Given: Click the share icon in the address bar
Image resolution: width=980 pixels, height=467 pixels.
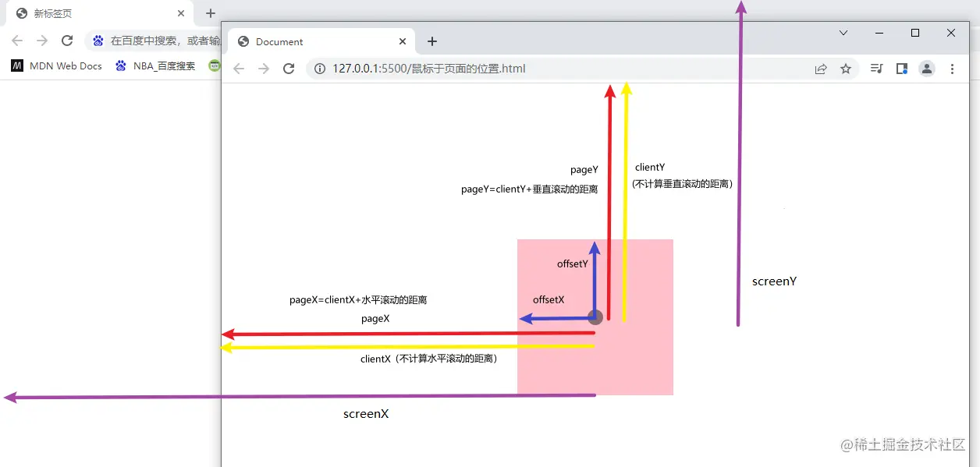Looking at the screenshot, I should point(821,69).
